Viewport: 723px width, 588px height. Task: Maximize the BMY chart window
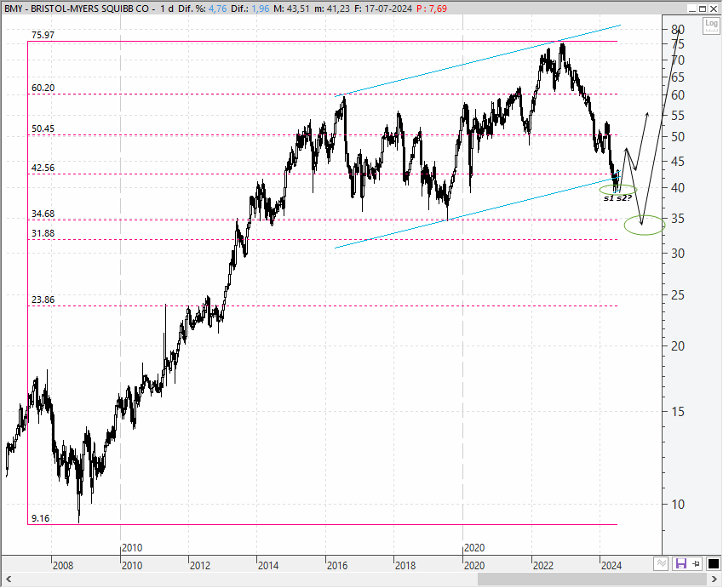click(703, 9)
